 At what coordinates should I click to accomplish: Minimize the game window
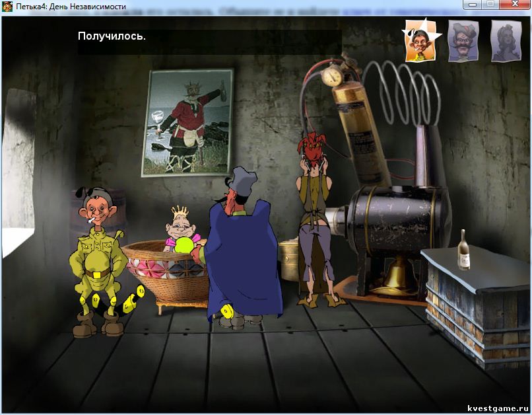click(x=473, y=5)
